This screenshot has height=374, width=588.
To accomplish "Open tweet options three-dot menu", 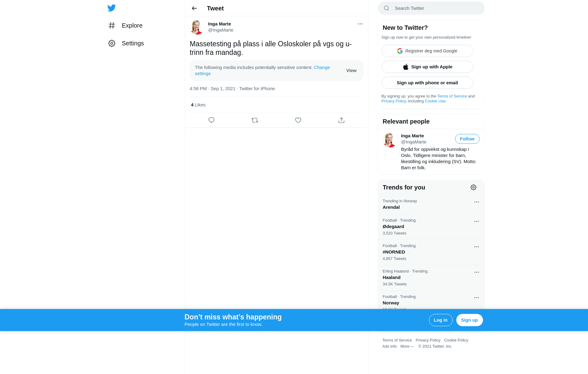I will pyautogui.click(x=360, y=24).
